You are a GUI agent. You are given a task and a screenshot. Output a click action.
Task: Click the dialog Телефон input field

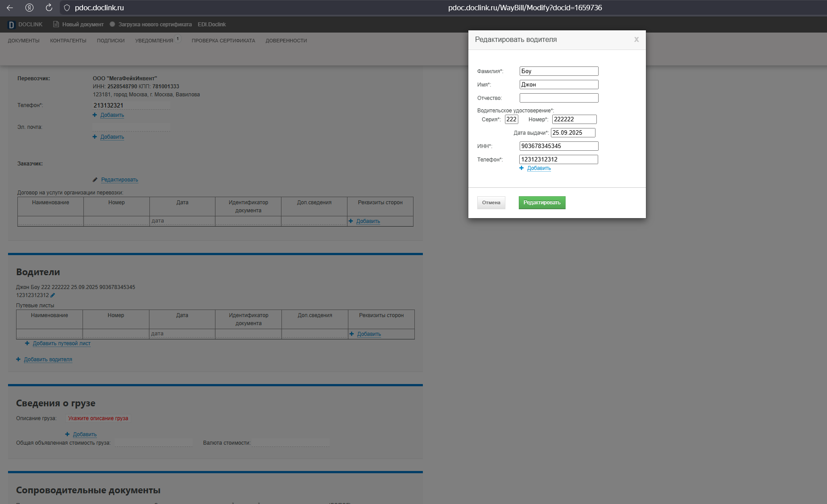click(559, 160)
